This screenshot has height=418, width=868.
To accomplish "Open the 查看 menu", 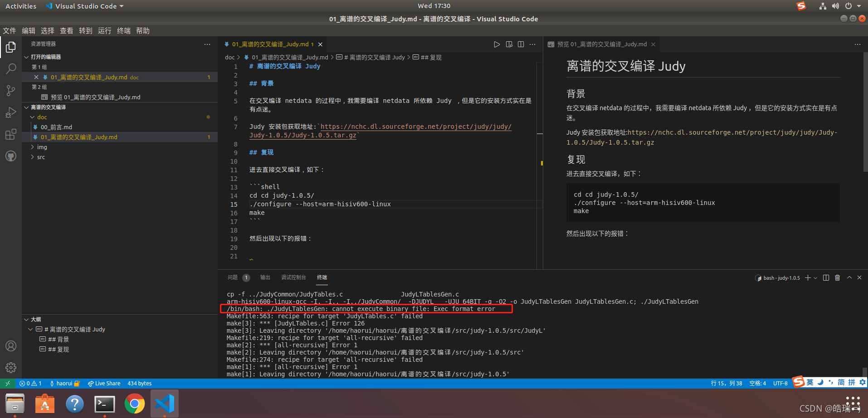I will tap(66, 31).
